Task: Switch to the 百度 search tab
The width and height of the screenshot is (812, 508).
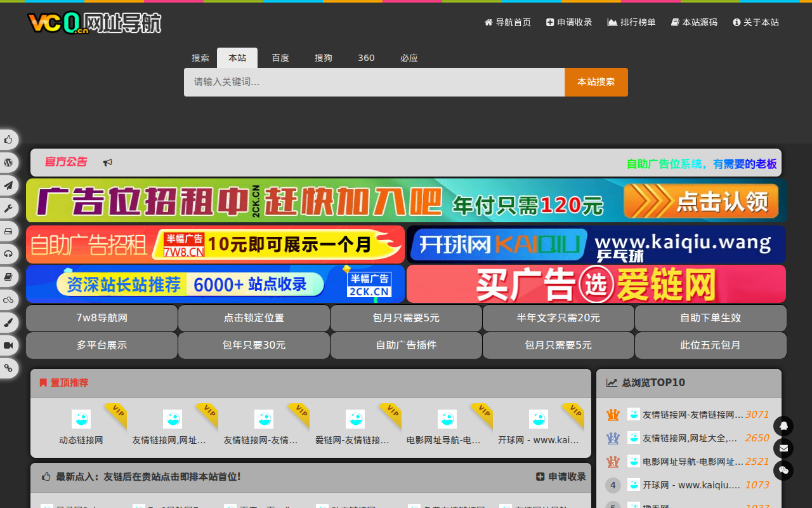Action: tap(280, 58)
